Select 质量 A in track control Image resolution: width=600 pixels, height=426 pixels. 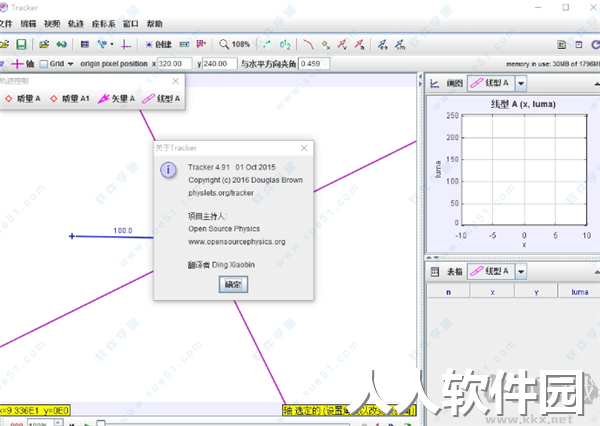coord(23,99)
